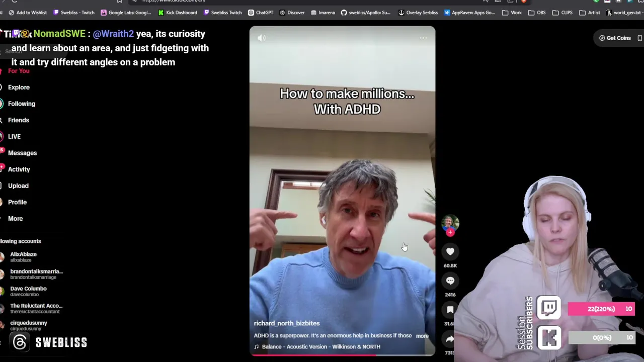Follow creator via the red plus badge
Viewport: 644px width, 362px height.
[450, 232]
